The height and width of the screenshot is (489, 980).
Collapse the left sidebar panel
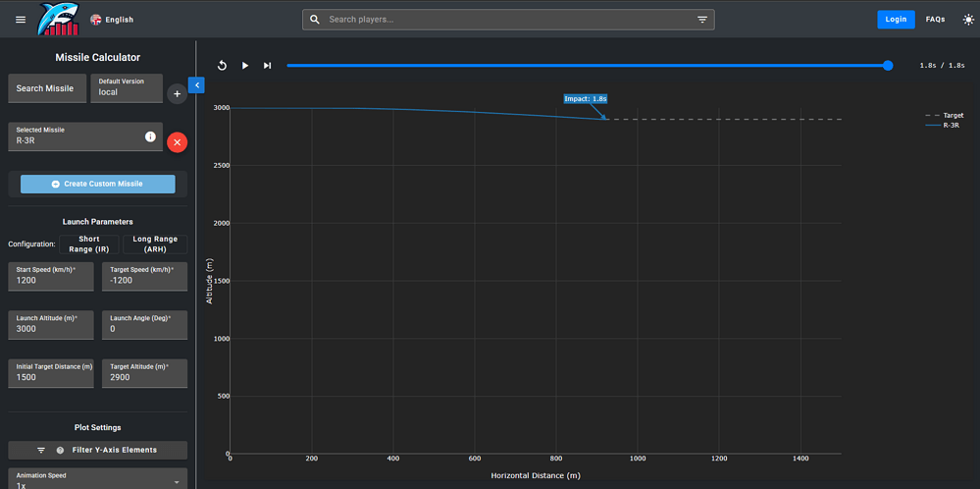coord(196,85)
